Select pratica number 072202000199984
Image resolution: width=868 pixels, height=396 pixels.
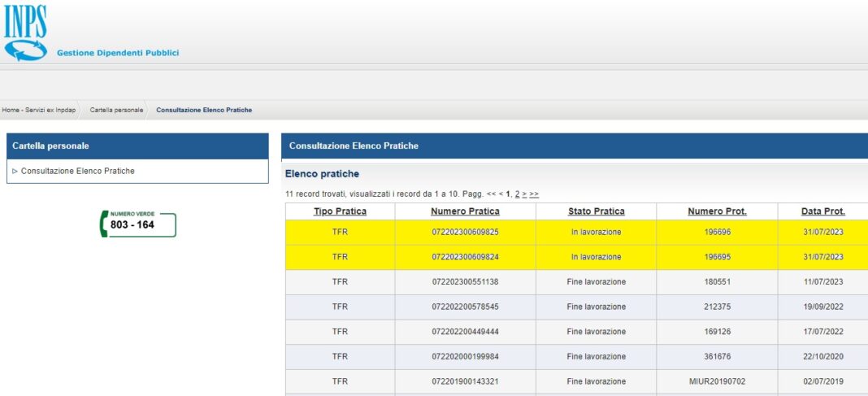click(x=465, y=357)
